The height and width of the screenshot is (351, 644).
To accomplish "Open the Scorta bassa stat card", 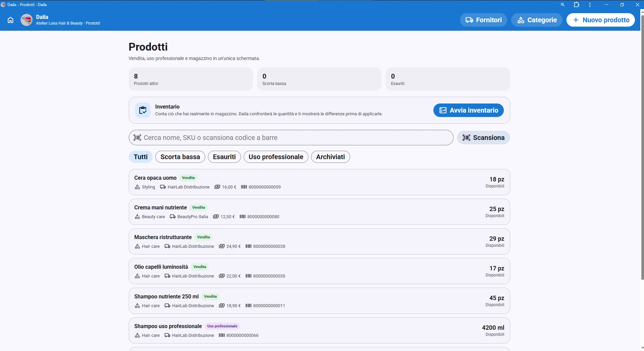I will point(319,79).
